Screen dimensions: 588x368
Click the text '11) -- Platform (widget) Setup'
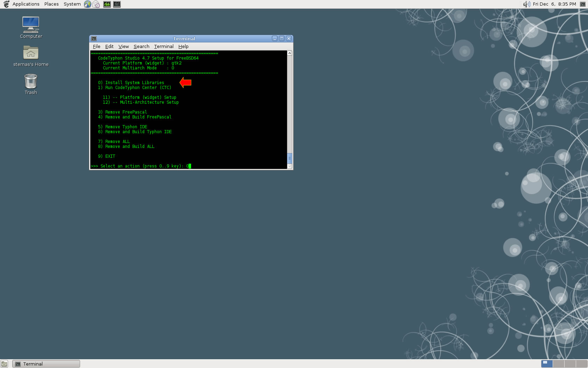pyautogui.click(x=140, y=97)
